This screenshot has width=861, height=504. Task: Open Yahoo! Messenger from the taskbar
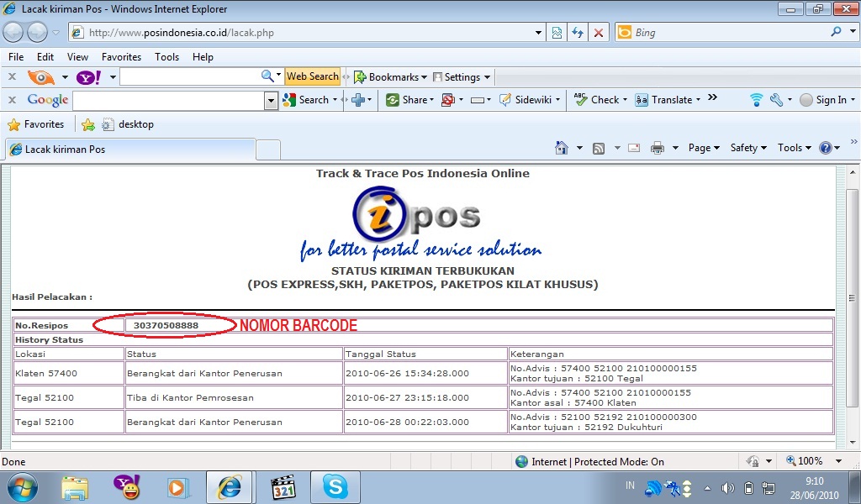(x=127, y=486)
